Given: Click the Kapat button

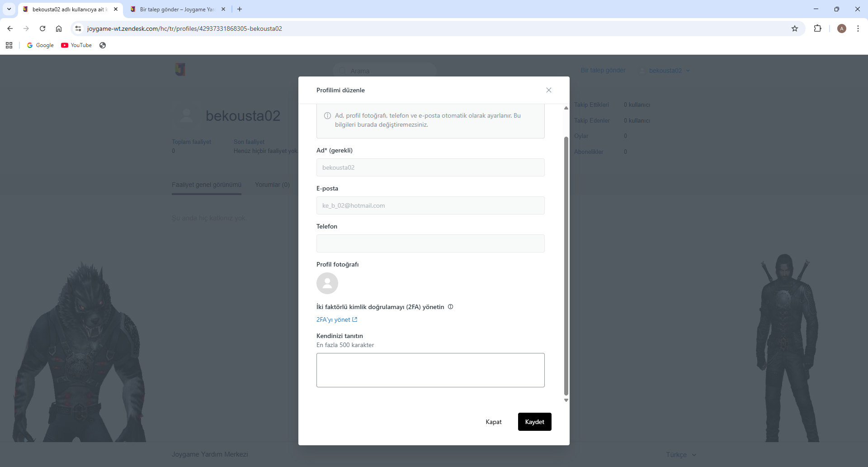Looking at the screenshot, I should [x=494, y=422].
